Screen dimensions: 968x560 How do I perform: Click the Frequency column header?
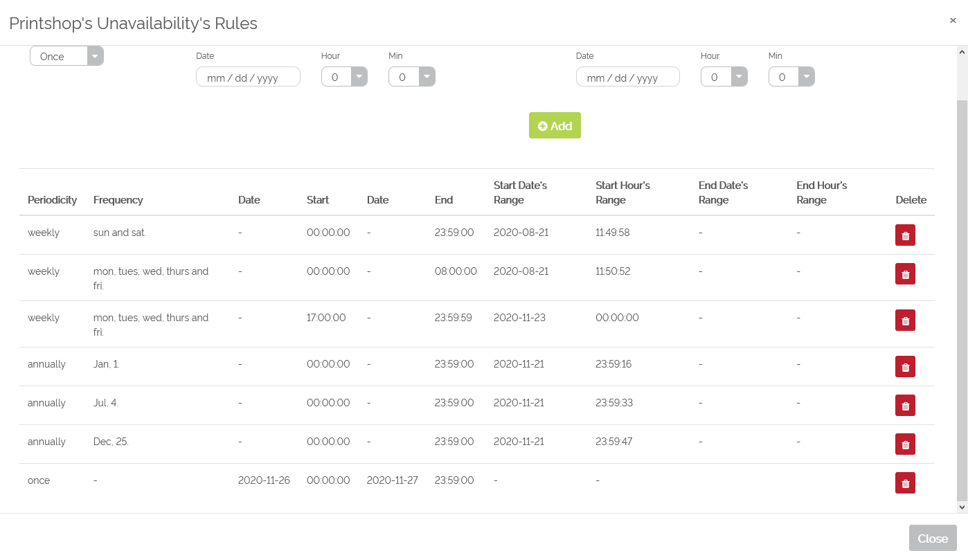[118, 200]
